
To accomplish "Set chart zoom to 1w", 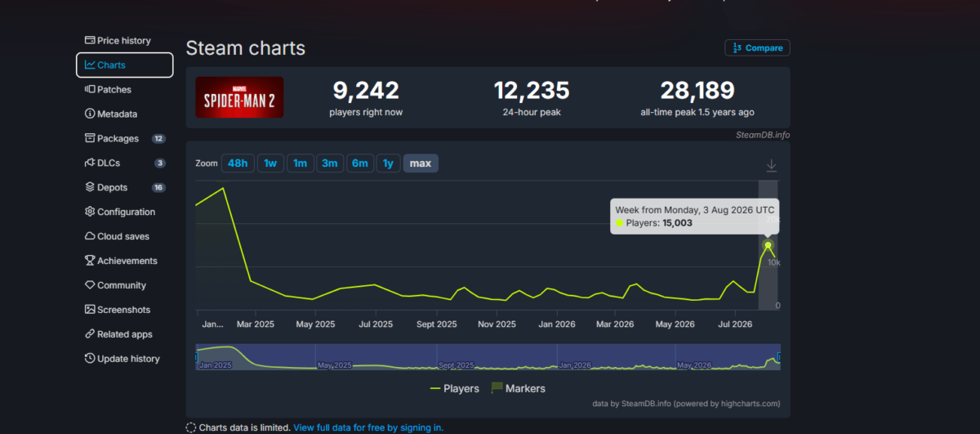I will pos(270,163).
